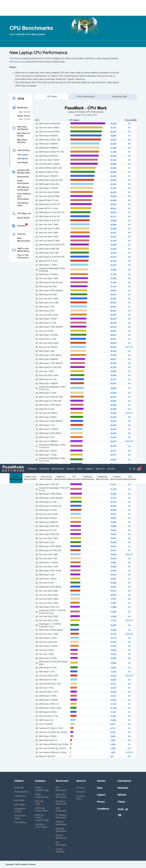Click the CPUs home icon in sidebar

14,98
